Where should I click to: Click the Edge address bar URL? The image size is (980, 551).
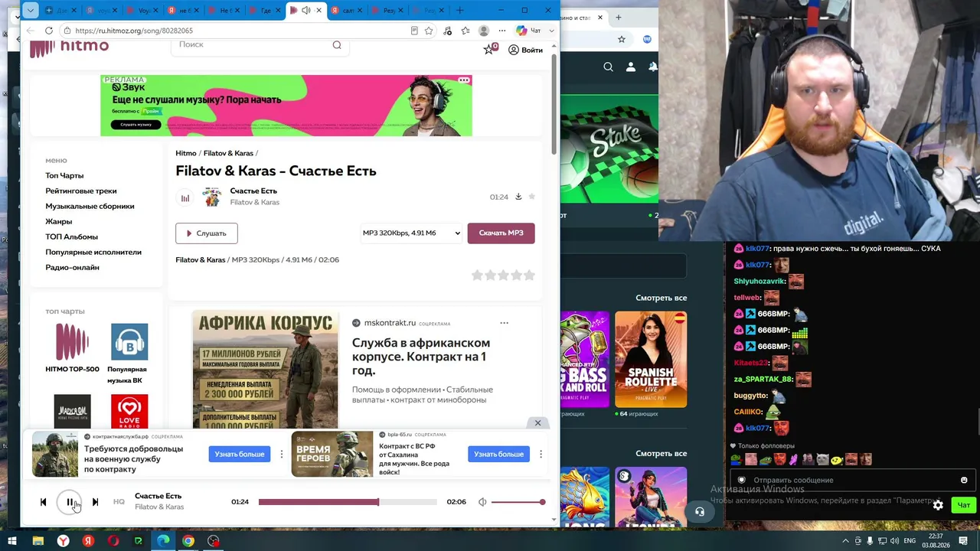pos(134,31)
